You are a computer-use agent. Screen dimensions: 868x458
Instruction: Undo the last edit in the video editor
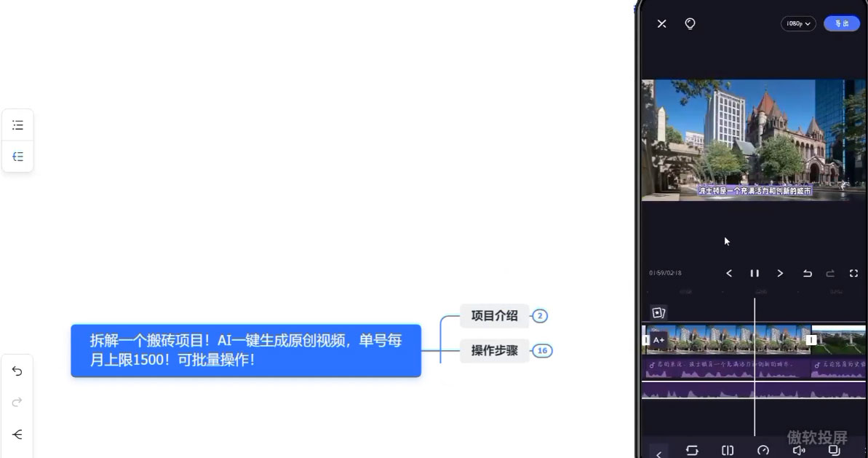pos(807,273)
